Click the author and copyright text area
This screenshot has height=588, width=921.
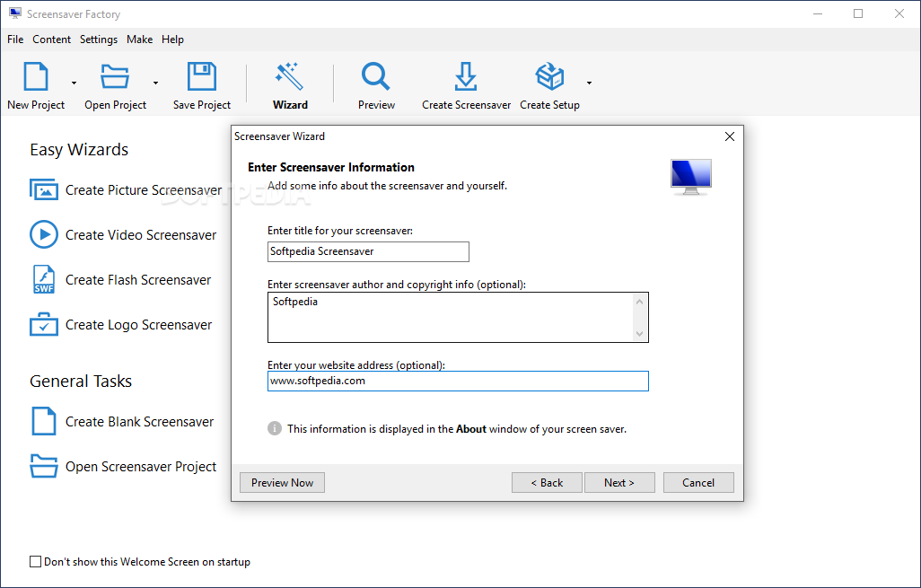(x=450, y=317)
